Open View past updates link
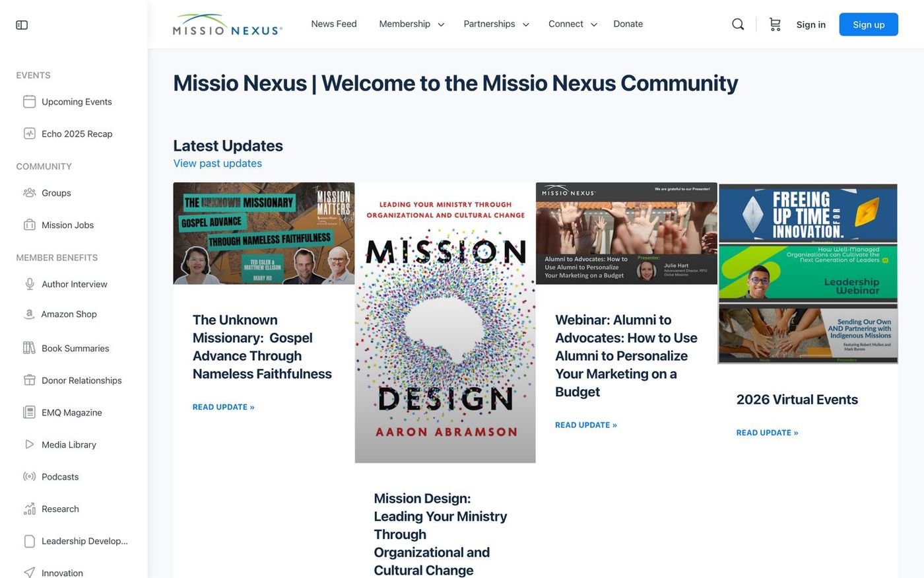Viewport: 924px width, 578px height. [218, 163]
